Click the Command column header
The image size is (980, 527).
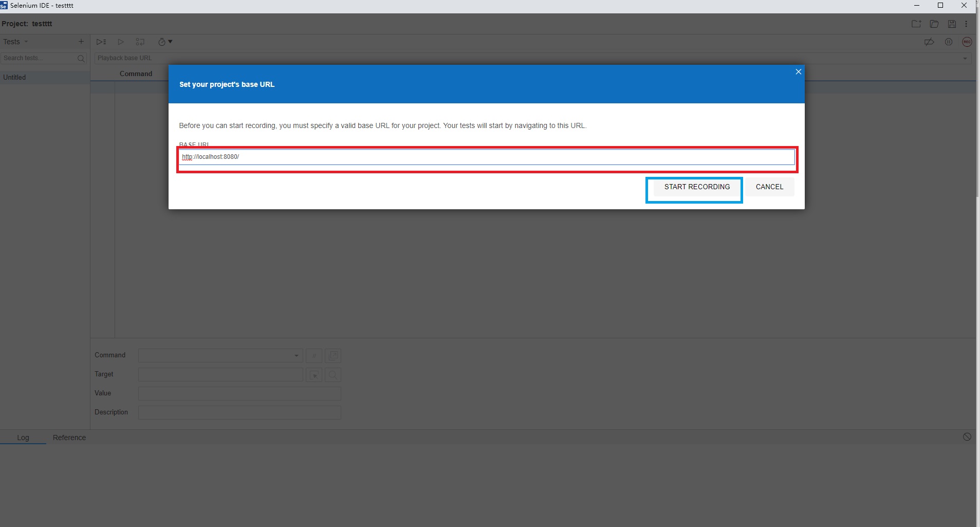tap(136, 74)
